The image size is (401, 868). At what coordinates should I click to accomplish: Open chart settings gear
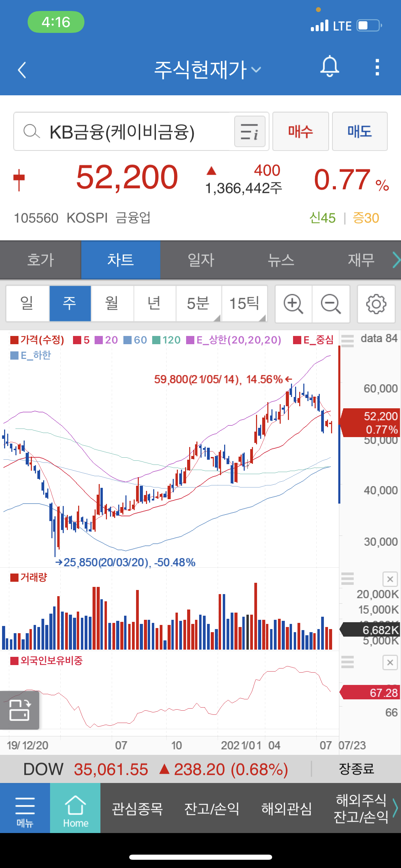tap(376, 304)
